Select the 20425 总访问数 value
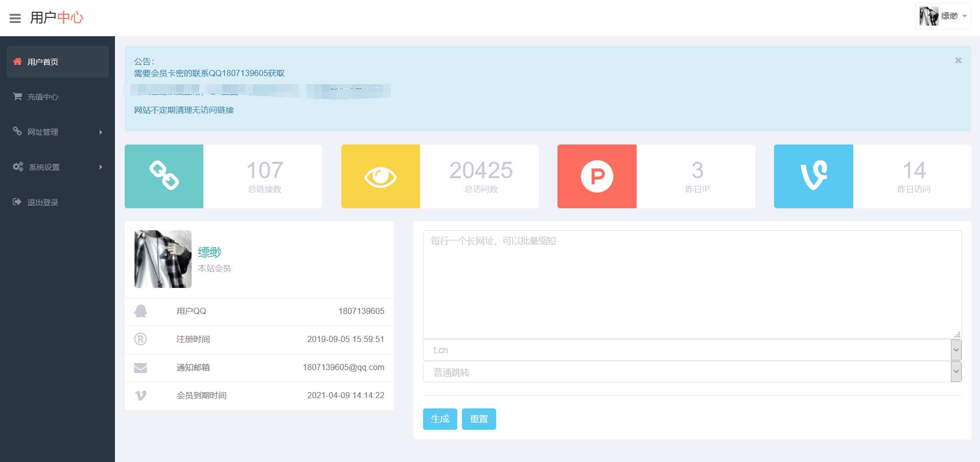This screenshot has width=980, height=462. 481,170
